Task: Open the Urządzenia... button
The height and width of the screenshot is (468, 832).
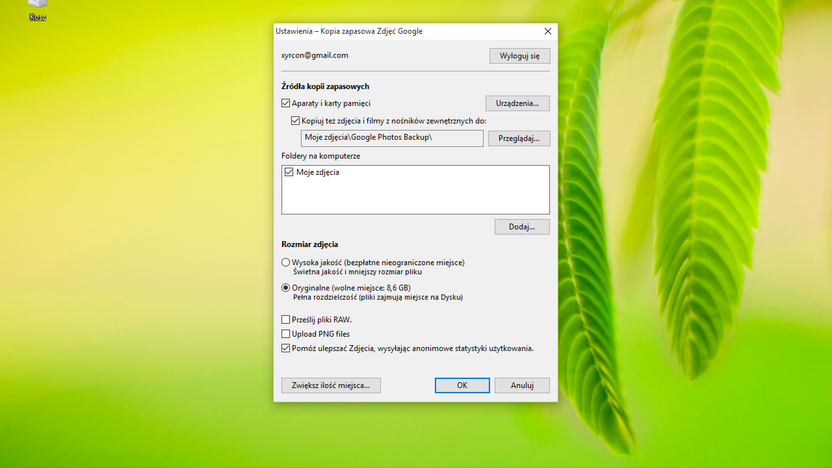Action: (517, 103)
